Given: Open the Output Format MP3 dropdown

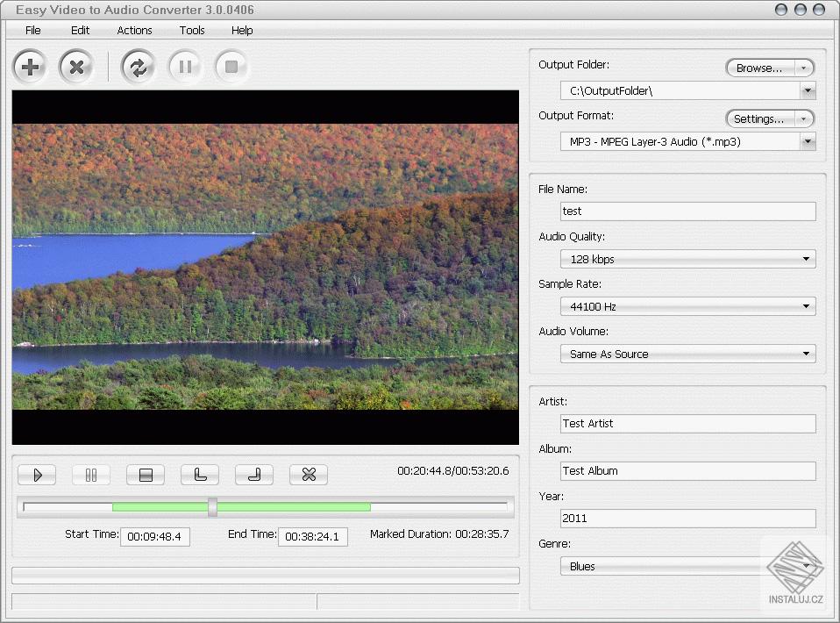Looking at the screenshot, I should (x=807, y=141).
